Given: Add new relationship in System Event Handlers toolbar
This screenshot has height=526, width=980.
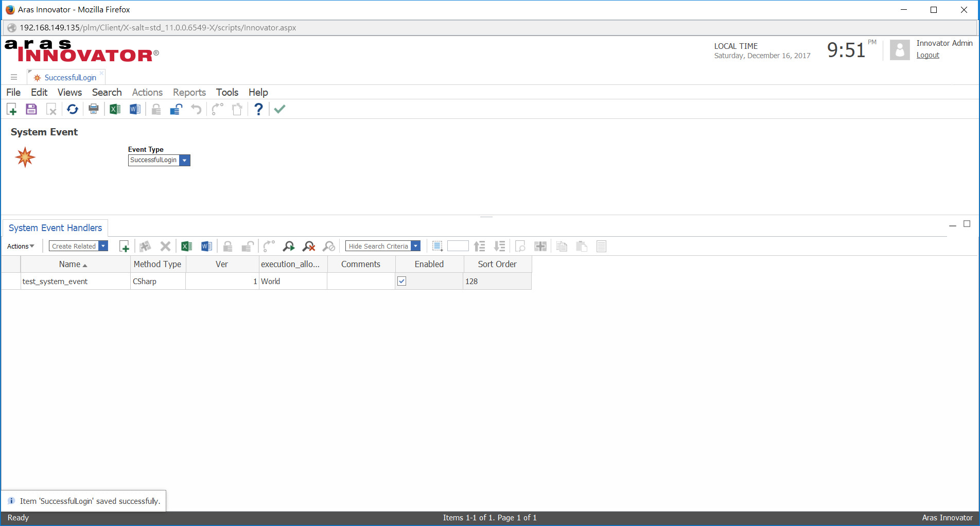Looking at the screenshot, I should click(x=124, y=247).
